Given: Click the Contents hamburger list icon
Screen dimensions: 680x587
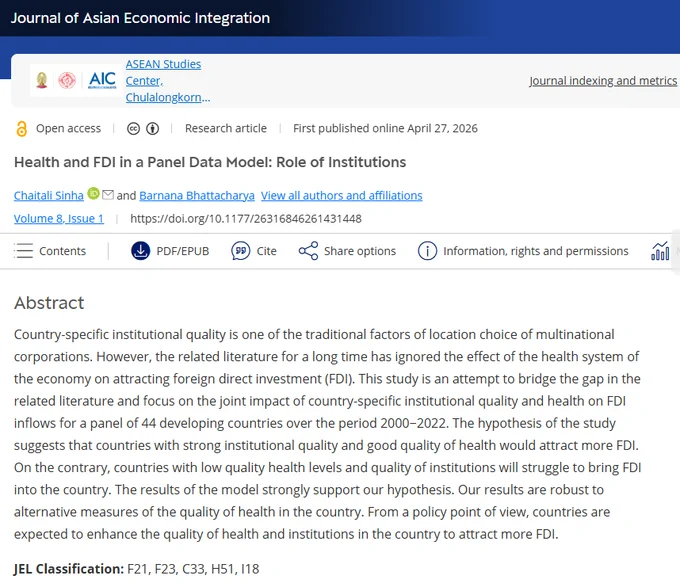Looking at the screenshot, I should pyautogui.click(x=23, y=251).
